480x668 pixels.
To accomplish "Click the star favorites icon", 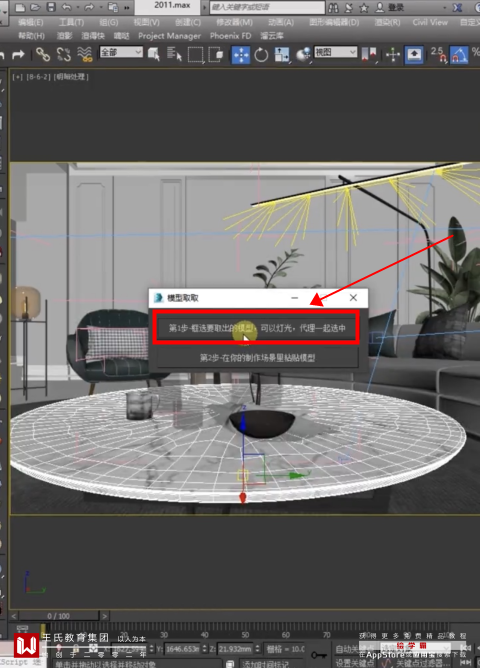I will [364, 8].
